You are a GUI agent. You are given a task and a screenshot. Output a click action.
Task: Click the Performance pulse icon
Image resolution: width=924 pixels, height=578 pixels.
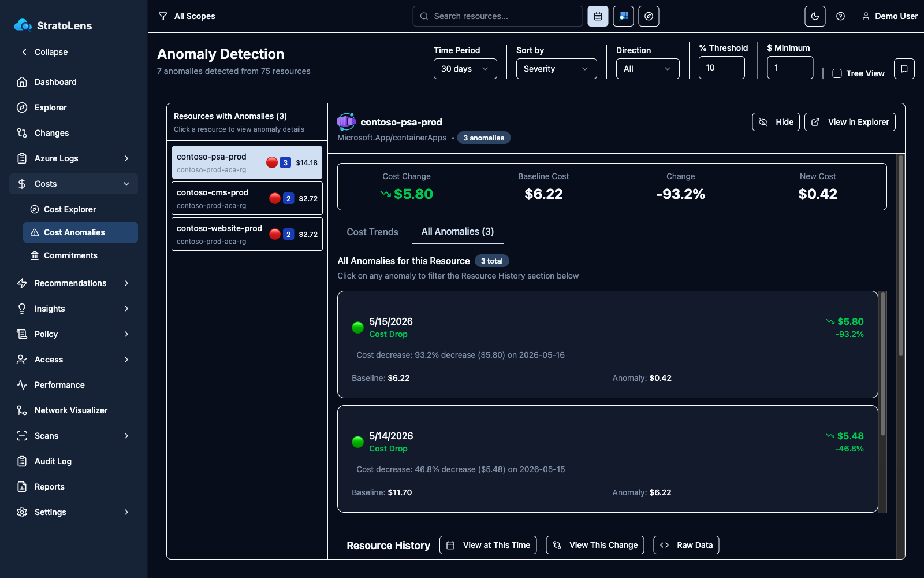(x=22, y=385)
